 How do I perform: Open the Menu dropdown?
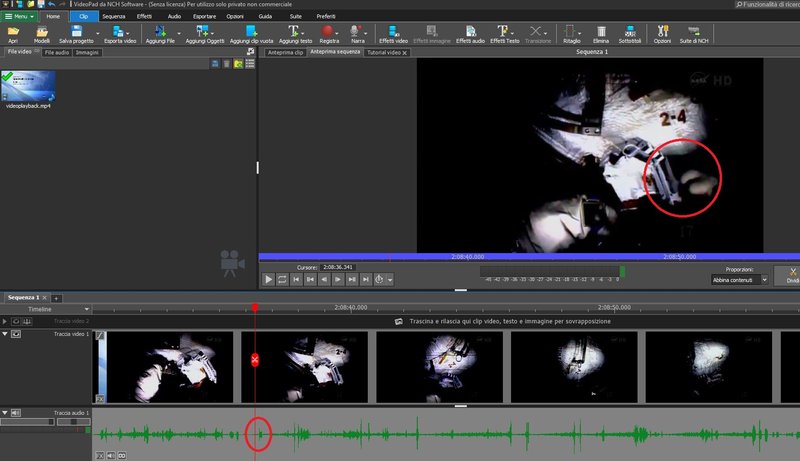[x=19, y=16]
